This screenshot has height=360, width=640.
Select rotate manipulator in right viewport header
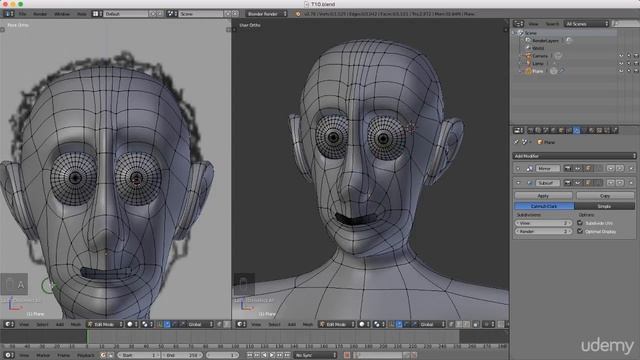407,324
